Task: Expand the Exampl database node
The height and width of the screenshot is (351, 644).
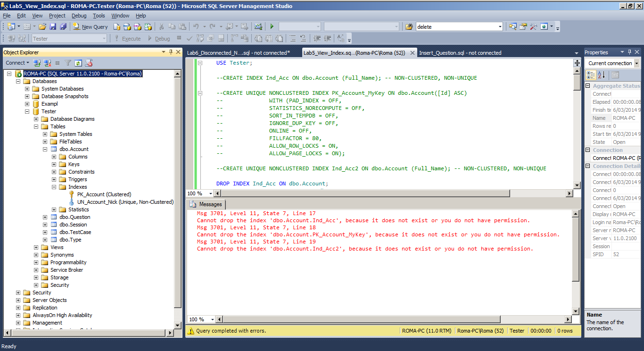Action: 27,104
